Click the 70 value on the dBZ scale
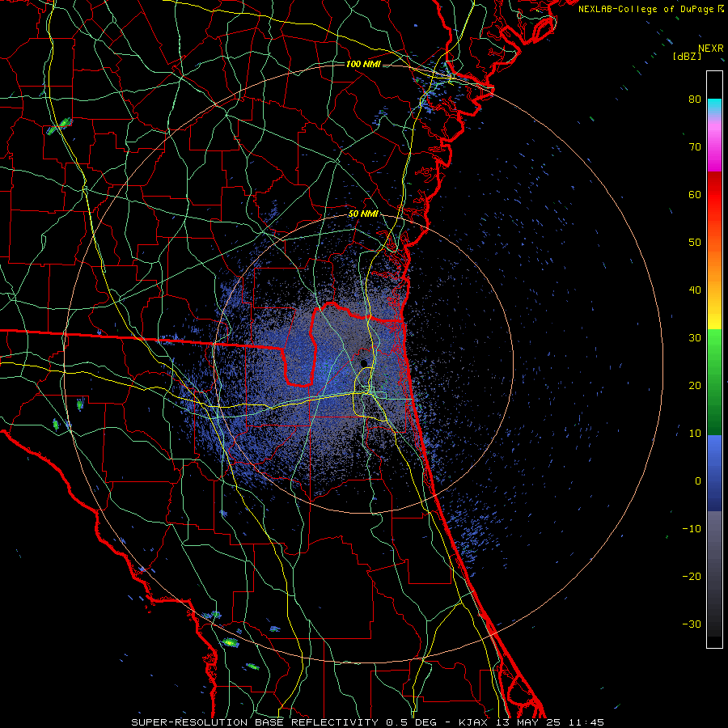This screenshot has height=728, width=728. (x=695, y=147)
